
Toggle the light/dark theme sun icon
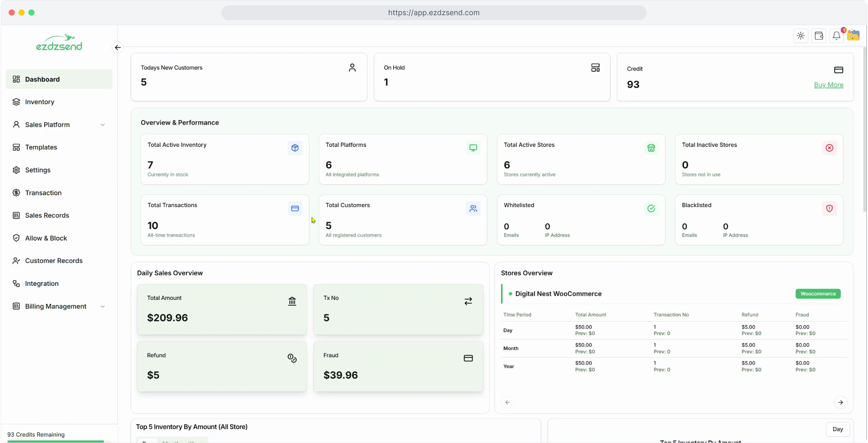[801, 36]
